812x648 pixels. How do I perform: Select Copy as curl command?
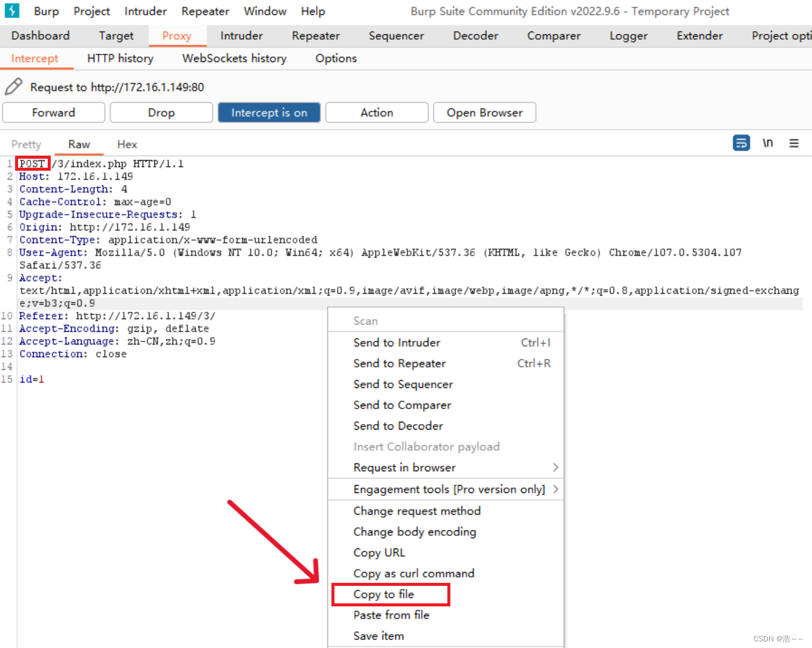point(446,573)
